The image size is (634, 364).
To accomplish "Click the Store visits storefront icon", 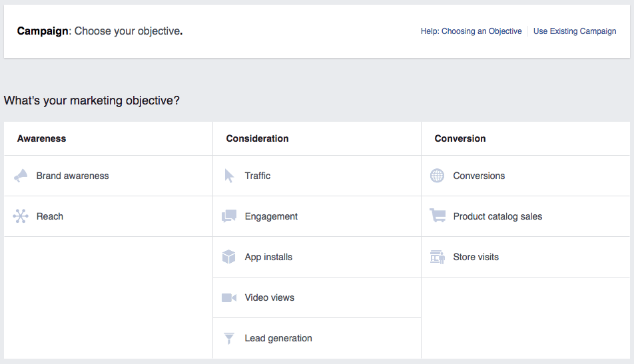I will (437, 257).
